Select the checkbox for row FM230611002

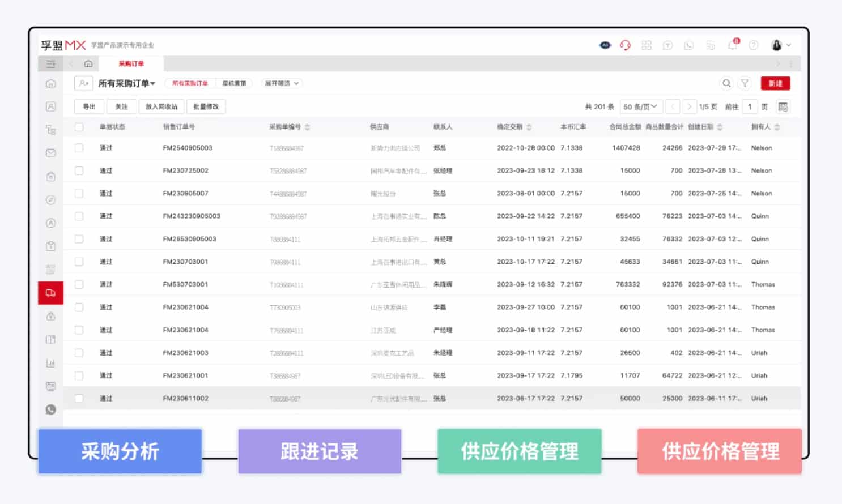tap(79, 399)
